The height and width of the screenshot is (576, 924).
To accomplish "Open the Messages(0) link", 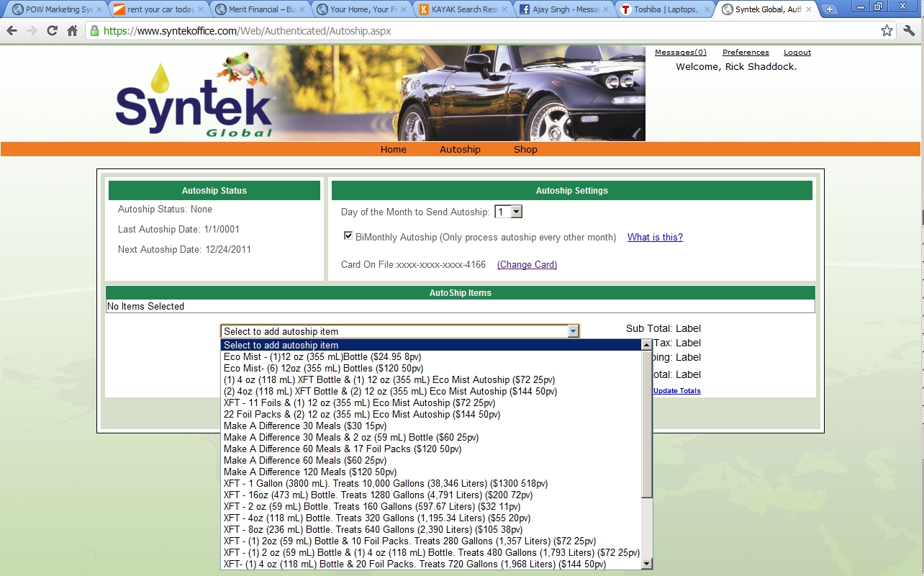I will (681, 52).
